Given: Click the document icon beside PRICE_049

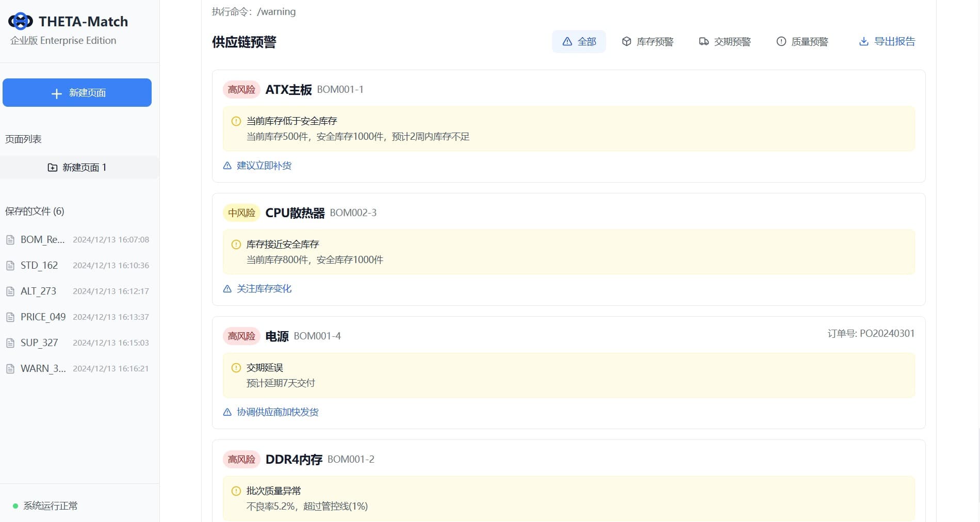Looking at the screenshot, I should 10,317.
